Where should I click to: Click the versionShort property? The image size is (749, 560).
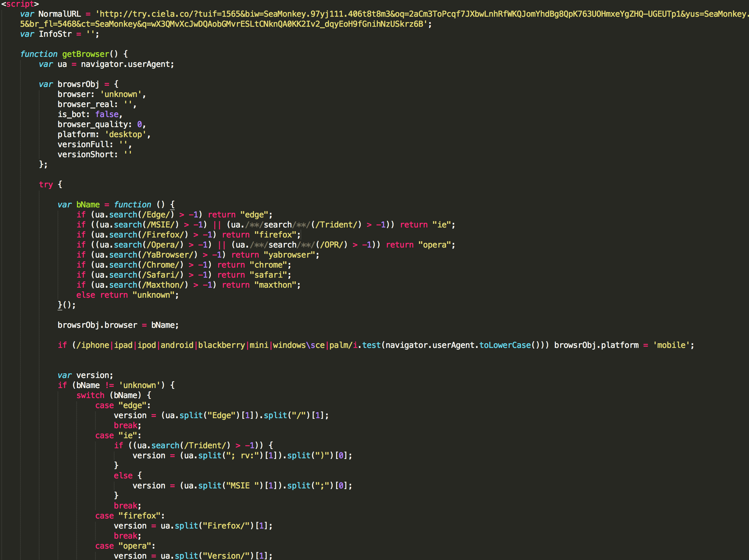pos(94,155)
